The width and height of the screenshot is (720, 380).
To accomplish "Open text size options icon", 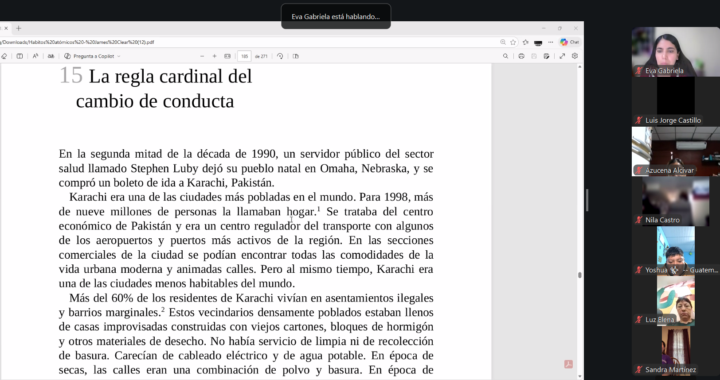I will (x=35, y=56).
